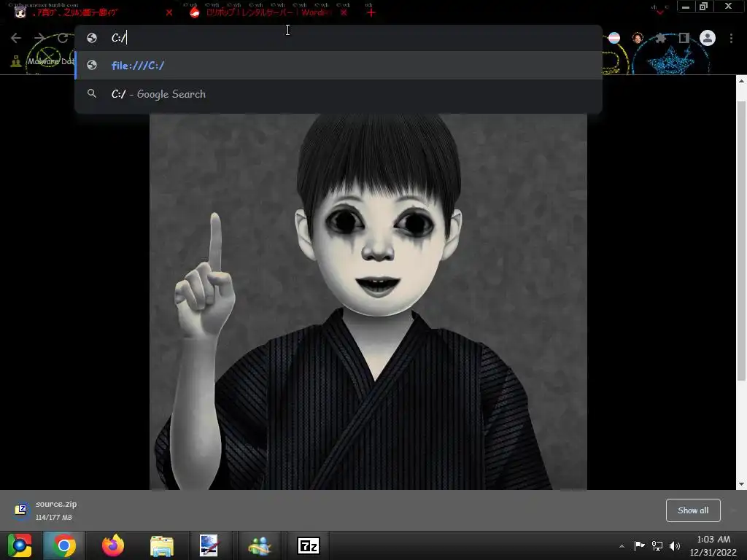Click the vertical scrollbar thumb
The height and width of the screenshot is (560, 747).
pyautogui.click(x=741, y=241)
